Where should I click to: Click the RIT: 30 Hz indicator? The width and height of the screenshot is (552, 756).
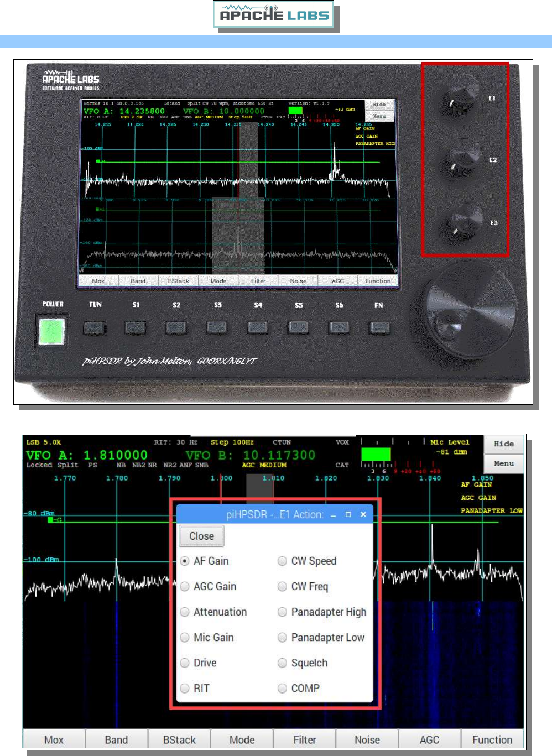(x=175, y=442)
